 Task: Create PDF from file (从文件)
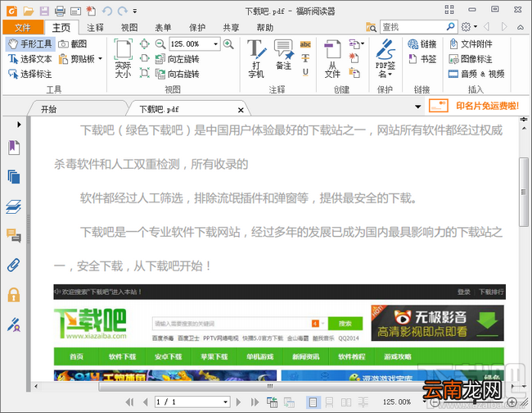[332, 58]
